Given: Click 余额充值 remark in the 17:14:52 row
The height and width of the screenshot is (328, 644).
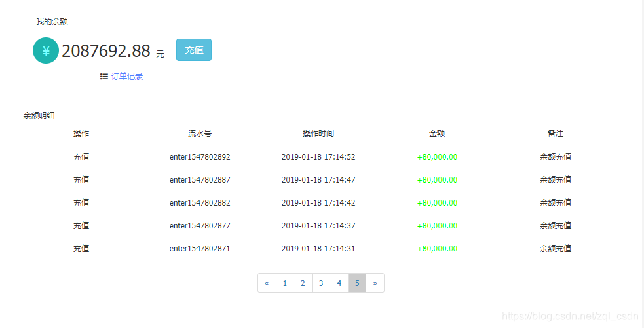Looking at the screenshot, I should point(556,157).
